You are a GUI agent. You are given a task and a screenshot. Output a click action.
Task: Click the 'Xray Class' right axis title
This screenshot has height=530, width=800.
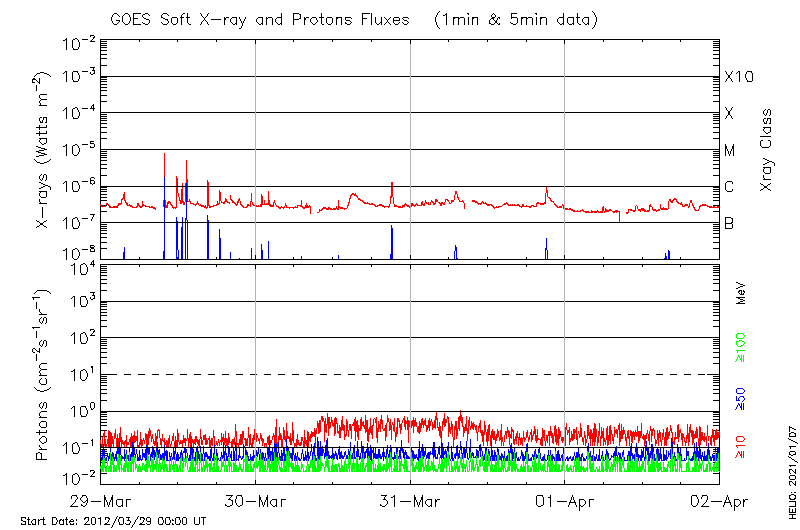pos(767,149)
